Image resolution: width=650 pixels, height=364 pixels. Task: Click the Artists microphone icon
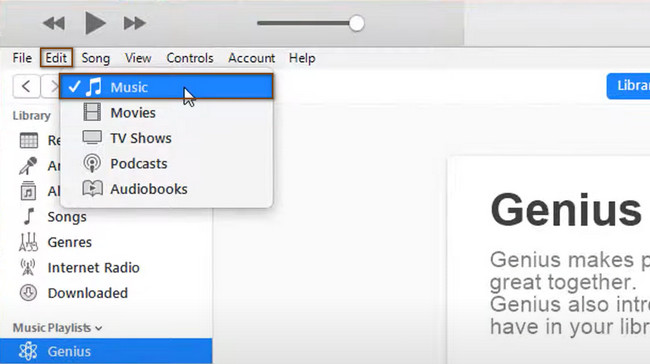tap(28, 166)
